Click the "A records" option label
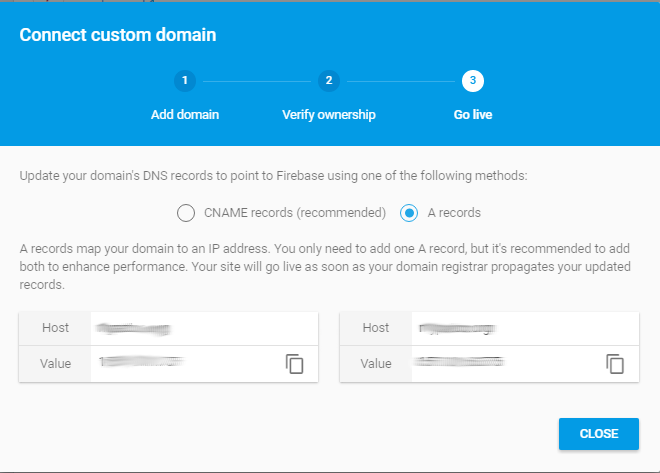The height and width of the screenshot is (473, 660). coord(453,212)
